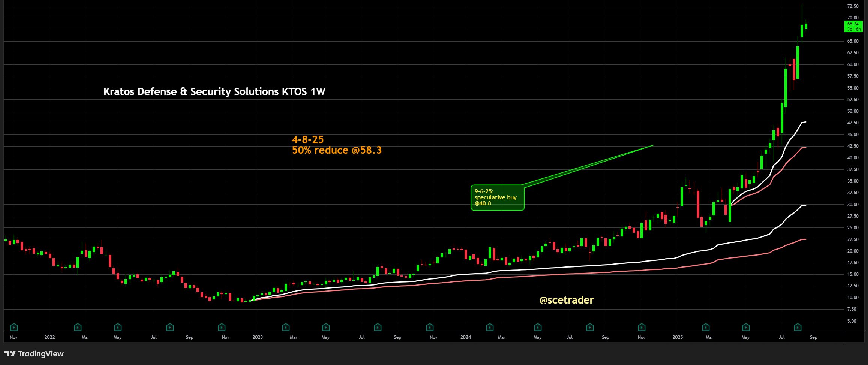
Task: Click the 60.00 price scale label
Action: tap(853, 64)
